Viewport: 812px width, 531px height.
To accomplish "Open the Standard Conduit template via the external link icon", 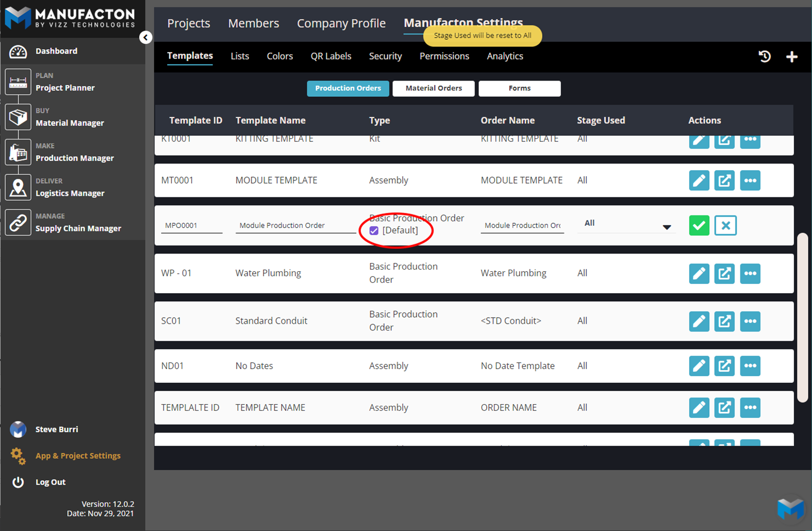I will [724, 321].
